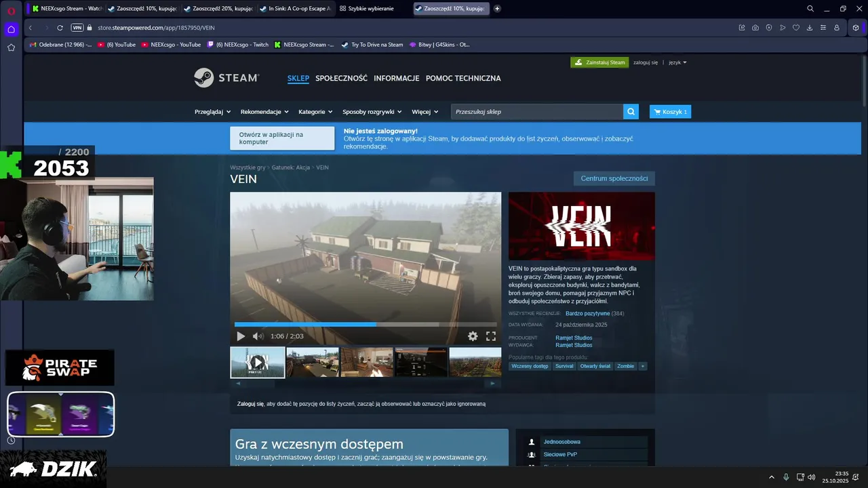Click the browser tab search magnifier icon
Image resolution: width=868 pixels, height=488 pixels.
click(x=810, y=9)
